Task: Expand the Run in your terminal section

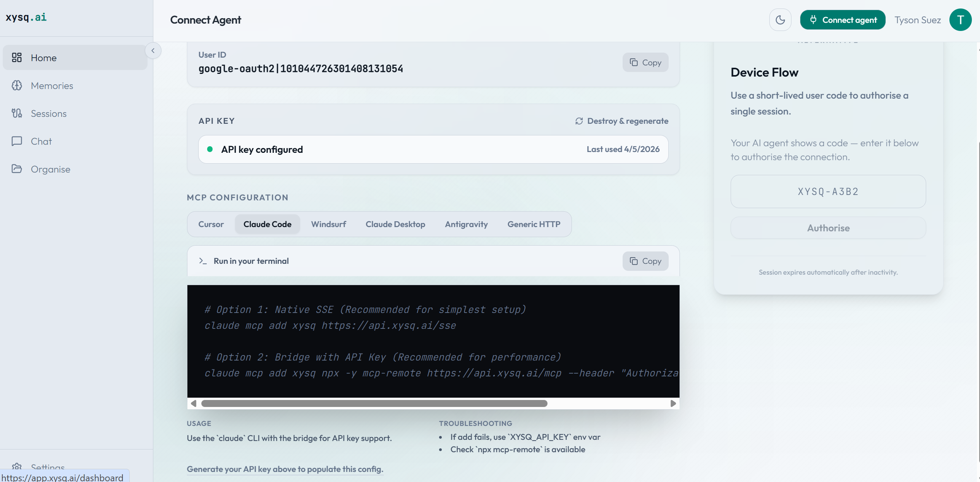Action: 251,261
